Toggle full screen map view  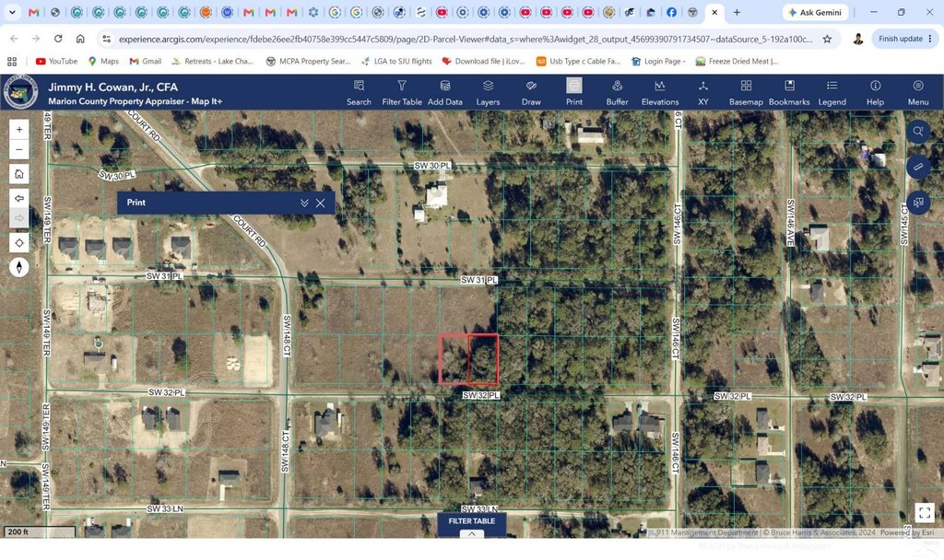pyautogui.click(x=925, y=512)
